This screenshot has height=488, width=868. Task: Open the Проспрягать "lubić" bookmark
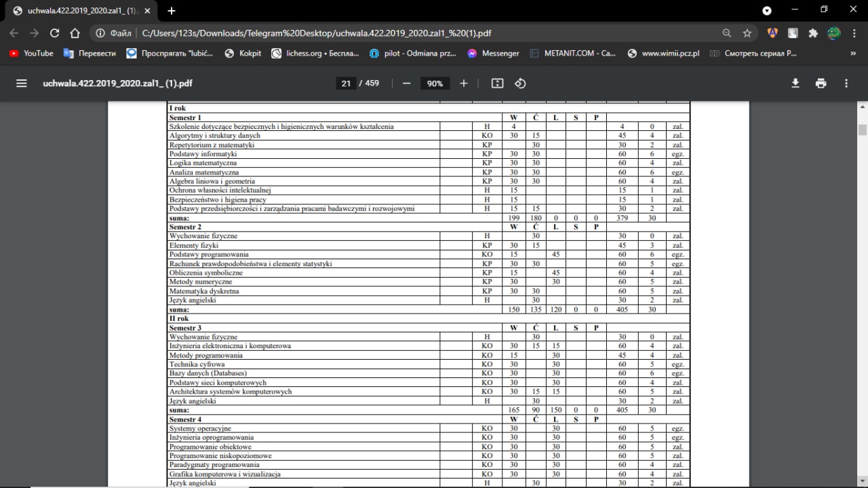tap(170, 53)
